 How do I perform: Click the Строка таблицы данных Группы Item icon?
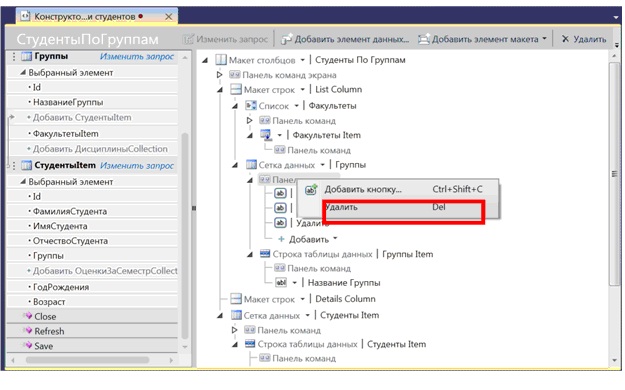pyautogui.click(x=265, y=254)
